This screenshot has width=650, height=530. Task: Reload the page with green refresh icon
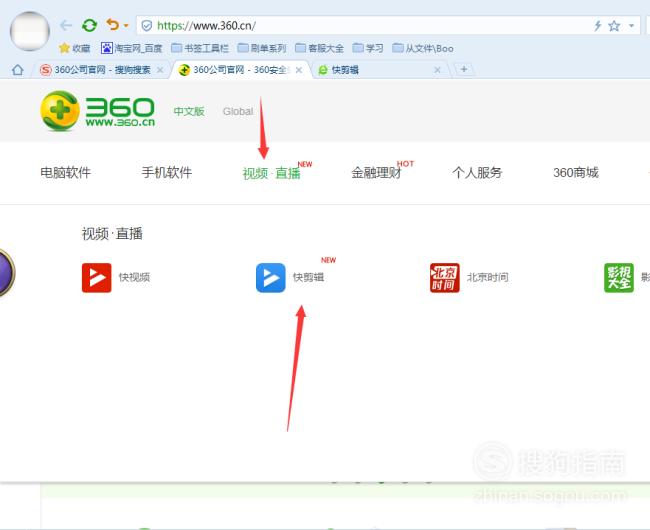(89, 25)
